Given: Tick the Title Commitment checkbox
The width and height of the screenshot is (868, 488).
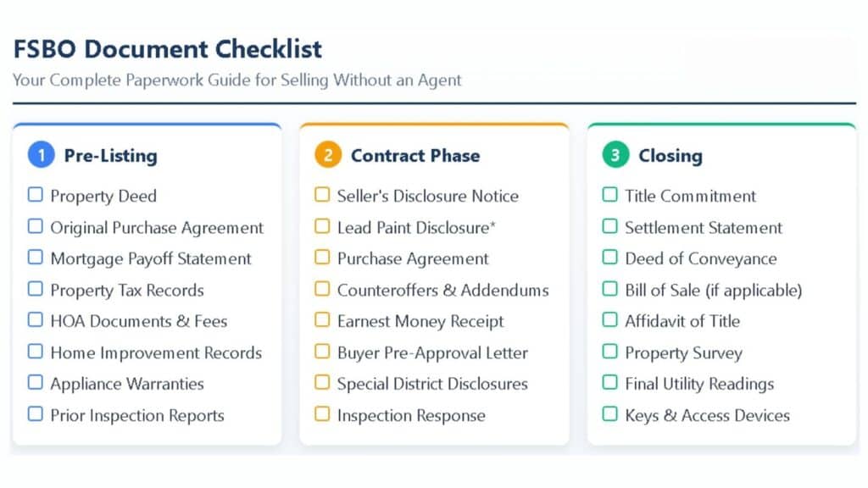Looking at the screenshot, I should coord(610,195).
